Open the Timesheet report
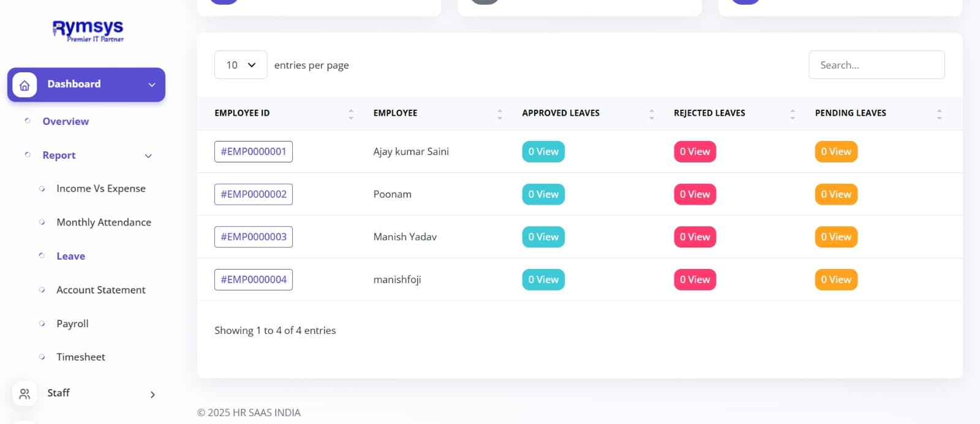This screenshot has height=424, width=980. coord(81,357)
